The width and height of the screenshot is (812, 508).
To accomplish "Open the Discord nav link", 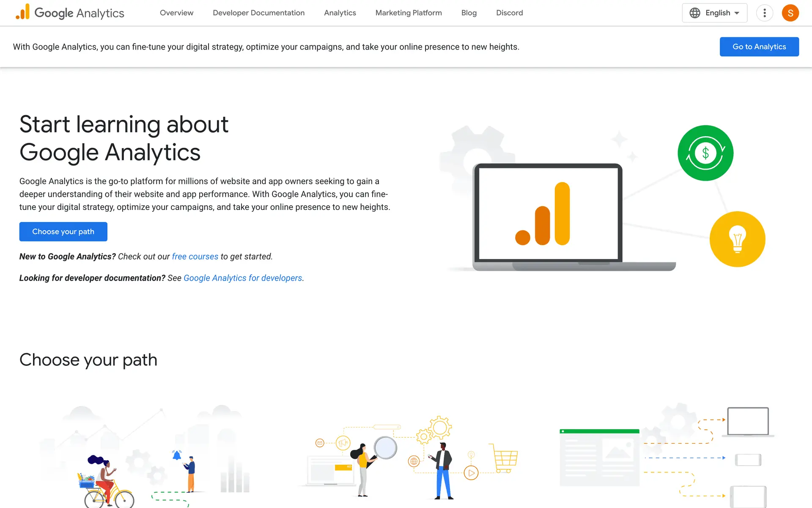I will click(x=509, y=13).
